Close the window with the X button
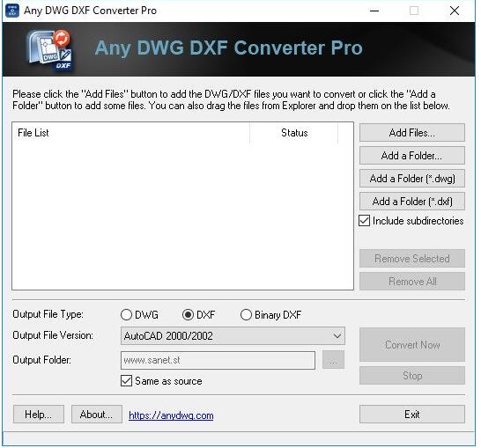The width and height of the screenshot is (481, 448). 455,11
